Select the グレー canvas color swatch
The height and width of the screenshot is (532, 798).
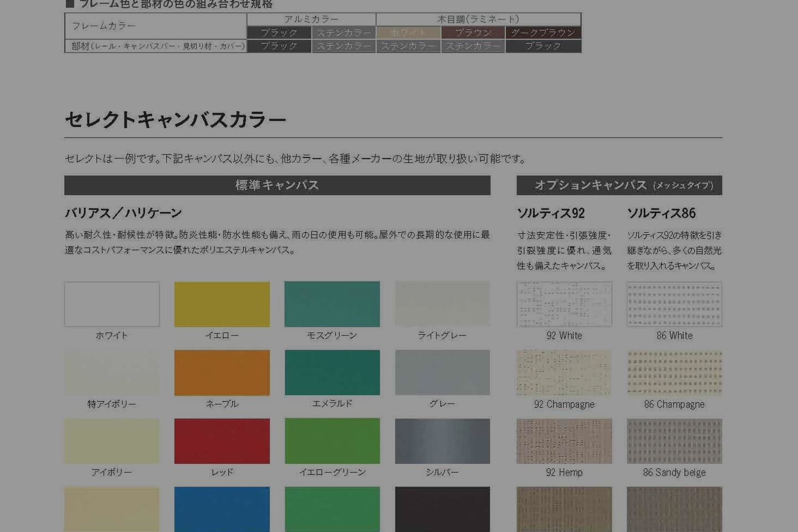tap(442, 372)
